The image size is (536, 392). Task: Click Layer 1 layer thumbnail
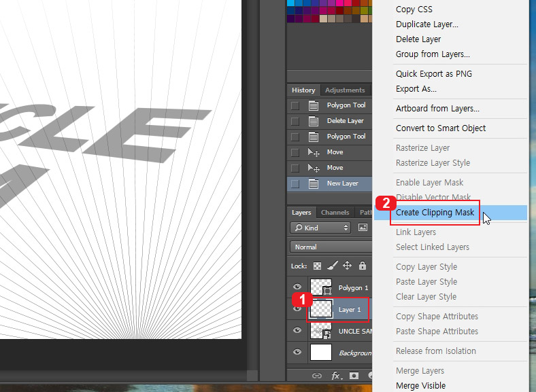click(320, 308)
